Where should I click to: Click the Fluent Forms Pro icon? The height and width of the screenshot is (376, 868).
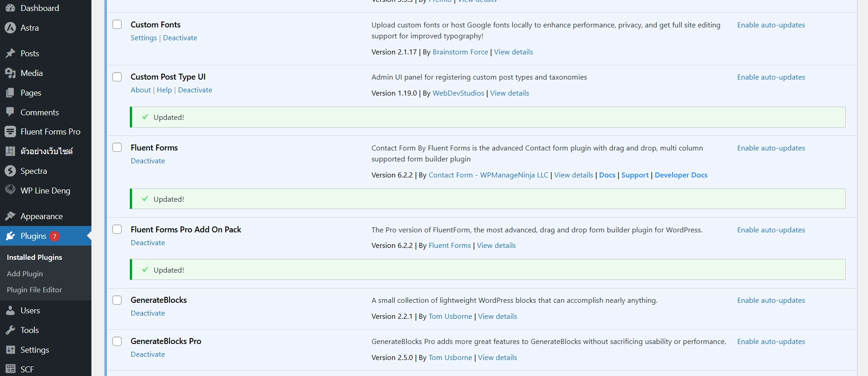pos(10,132)
